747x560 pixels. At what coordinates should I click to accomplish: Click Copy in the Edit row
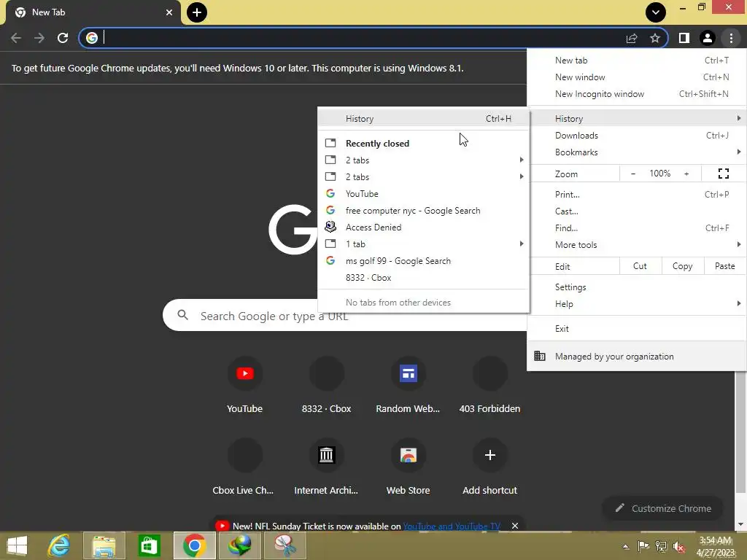point(683,266)
